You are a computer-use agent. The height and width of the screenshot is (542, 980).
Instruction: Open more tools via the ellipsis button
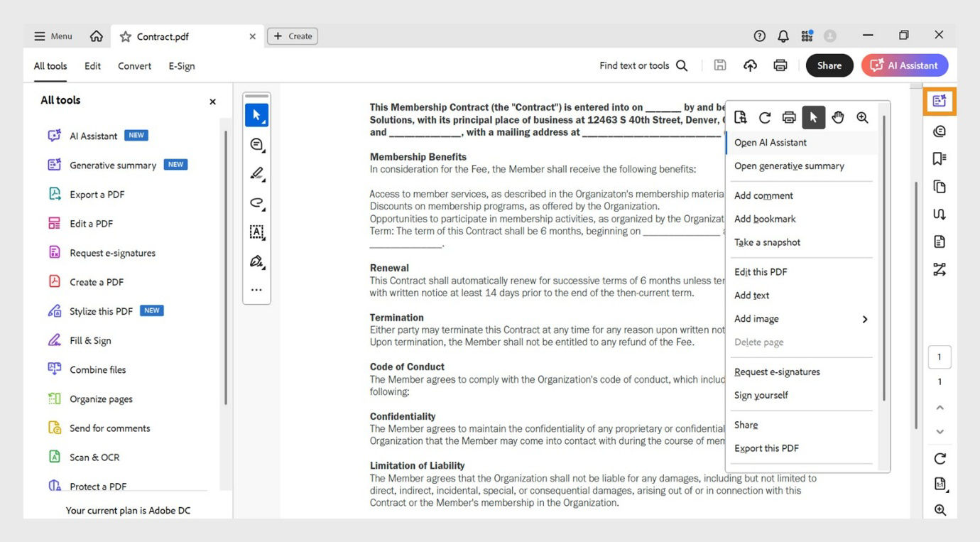point(256,289)
